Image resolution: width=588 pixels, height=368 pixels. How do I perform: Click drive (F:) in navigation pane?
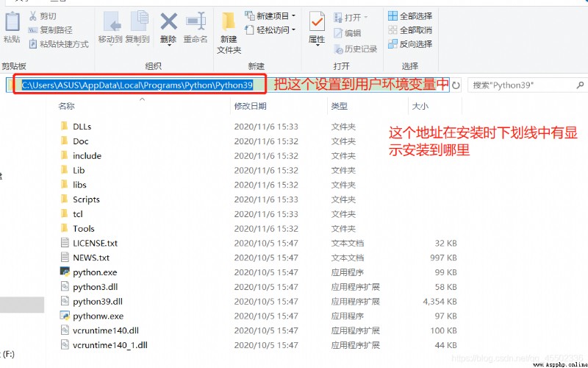coord(7,354)
